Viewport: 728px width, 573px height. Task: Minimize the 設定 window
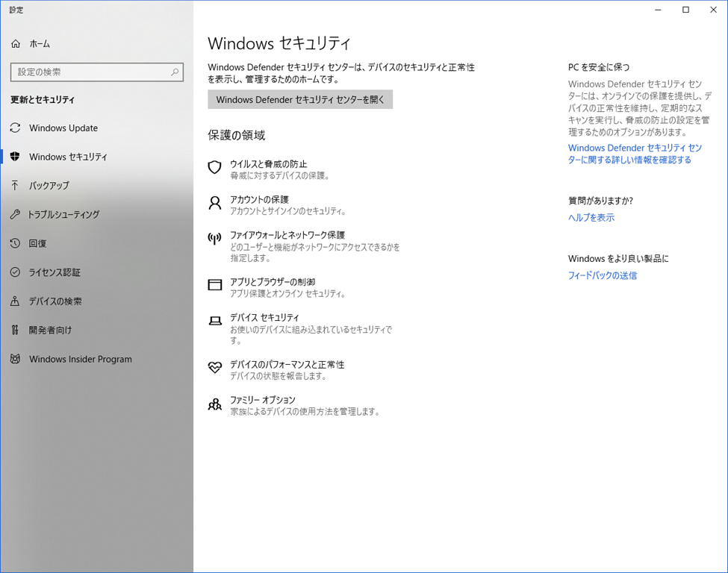pos(658,10)
